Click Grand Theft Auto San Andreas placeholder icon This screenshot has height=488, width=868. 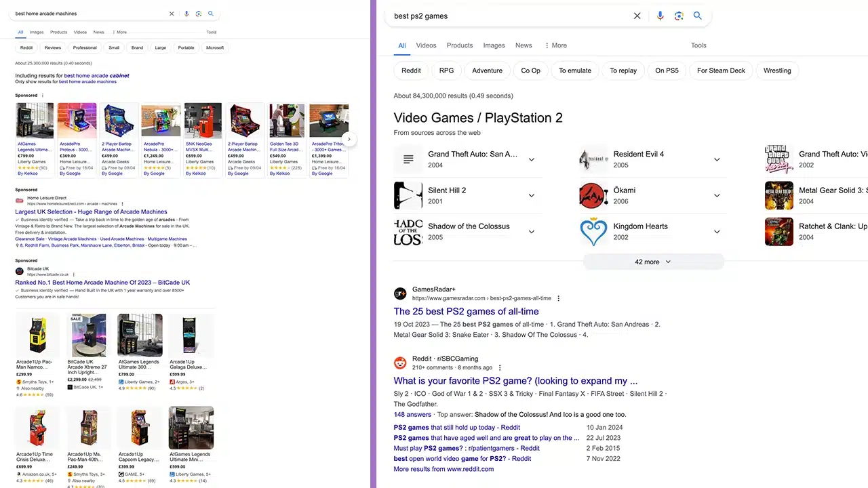[408, 159]
